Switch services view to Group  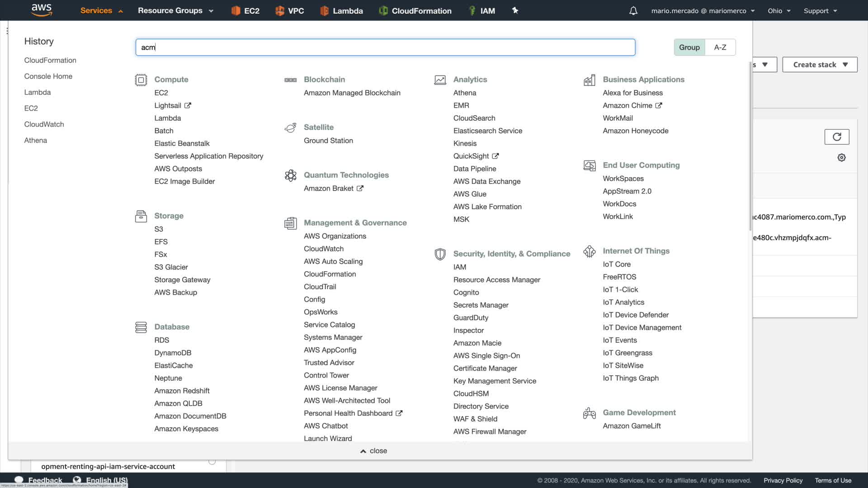(x=689, y=47)
